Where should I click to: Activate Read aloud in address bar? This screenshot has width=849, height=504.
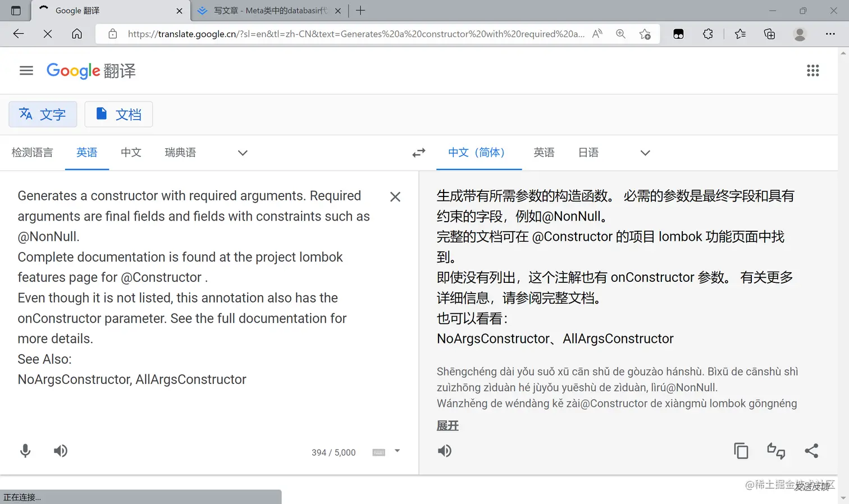click(x=597, y=34)
